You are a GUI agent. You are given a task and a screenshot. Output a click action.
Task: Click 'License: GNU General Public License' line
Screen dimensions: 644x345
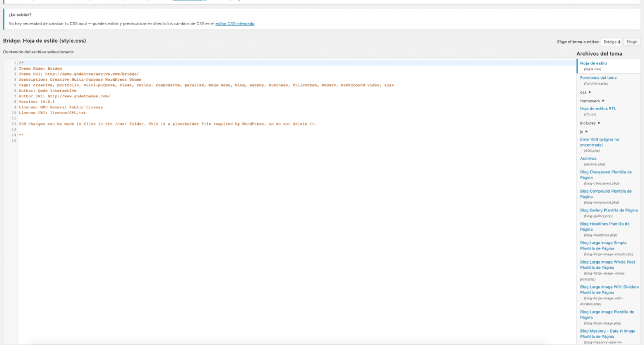click(x=61, y=107)
